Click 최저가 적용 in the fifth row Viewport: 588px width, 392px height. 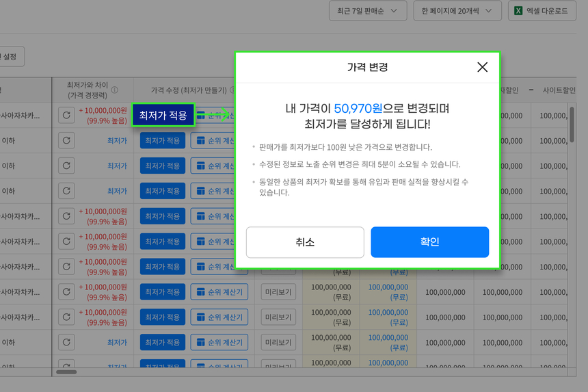pos(163,216)
